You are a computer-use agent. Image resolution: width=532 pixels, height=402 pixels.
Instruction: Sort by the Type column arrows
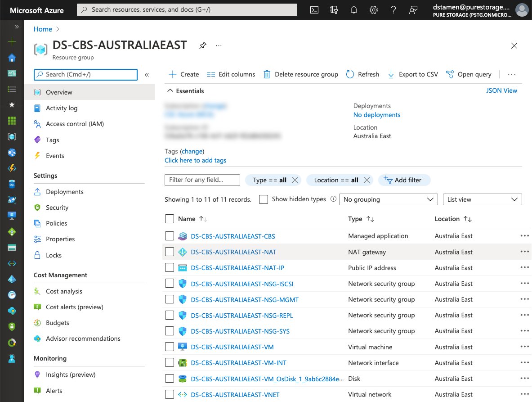(370, 219)
